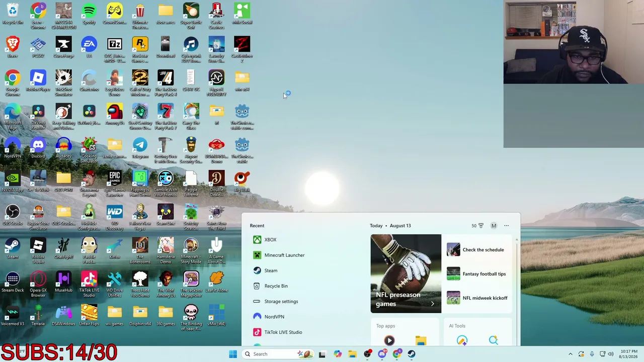Open the EA app desktop shortcut
This screenshot has width=644, height=362.
[x=89, y=48]
